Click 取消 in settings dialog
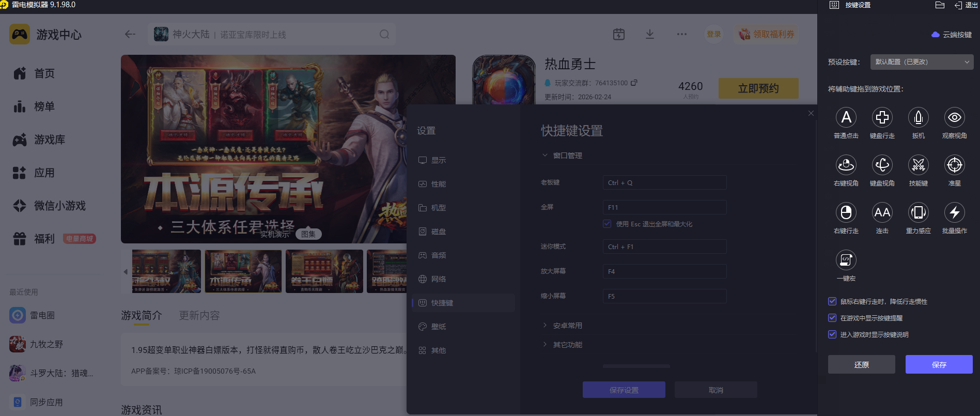The width and height of the screenshot is (980, 416). coord(716,390)
